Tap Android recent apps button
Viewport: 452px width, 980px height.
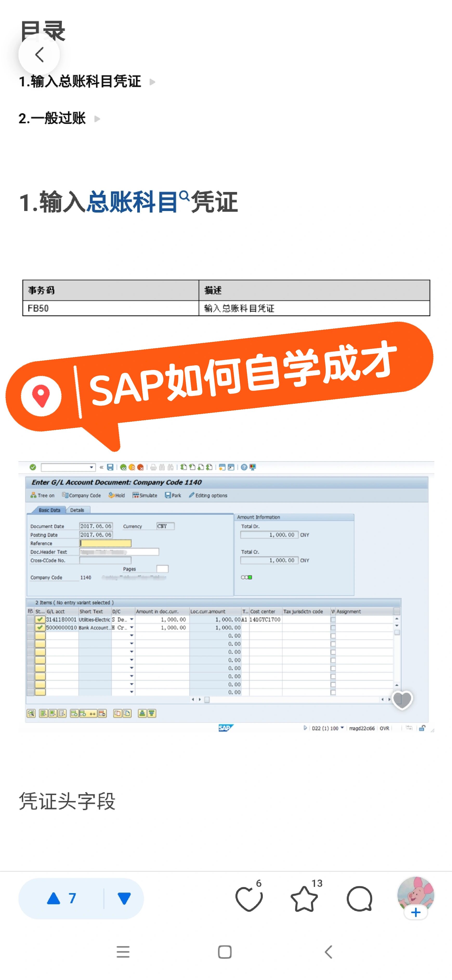(123, 952)
